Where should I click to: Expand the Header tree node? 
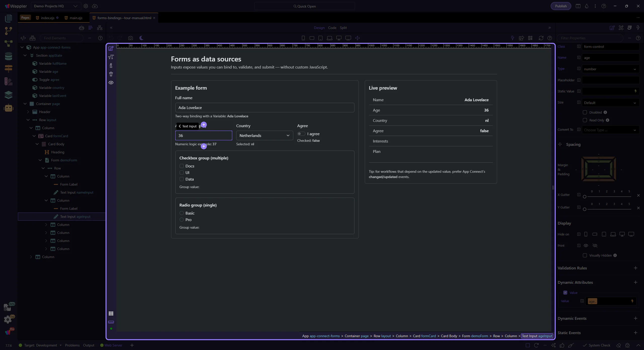pos(28,112)
